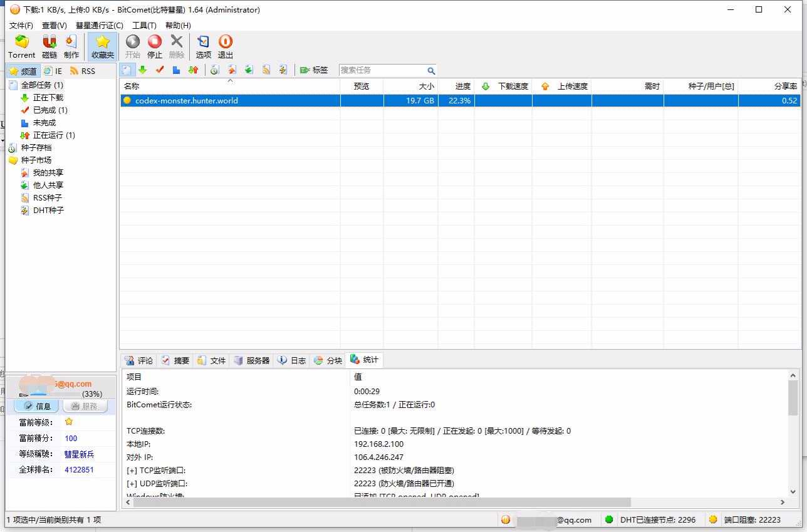Click others' shares icon in filter bar
Screen dimensions: 807x532
(x=249, y=70)
